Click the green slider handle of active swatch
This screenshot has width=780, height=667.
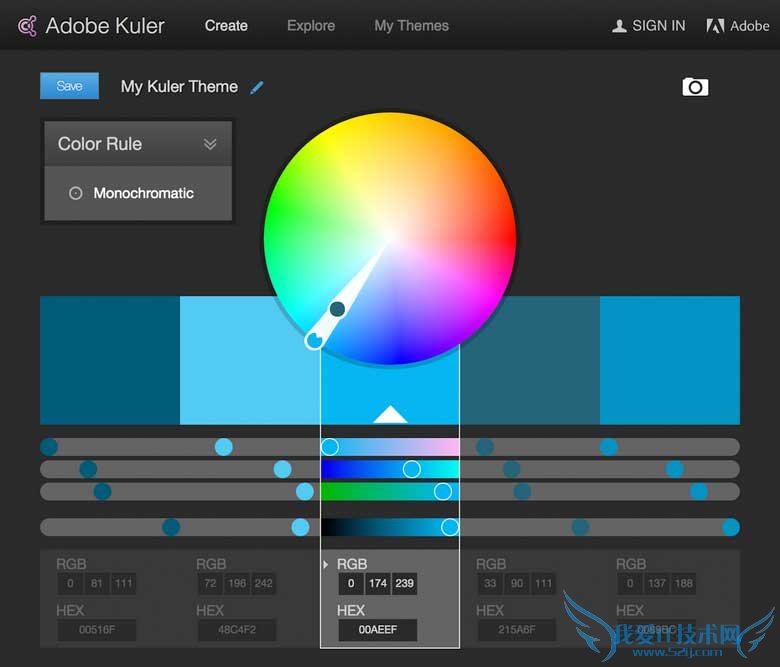click(x=411, y=469)
